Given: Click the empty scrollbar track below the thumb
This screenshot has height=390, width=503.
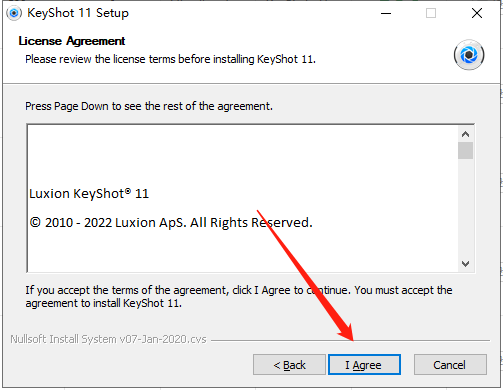Looking at the screenshot, I should (465, 208).
